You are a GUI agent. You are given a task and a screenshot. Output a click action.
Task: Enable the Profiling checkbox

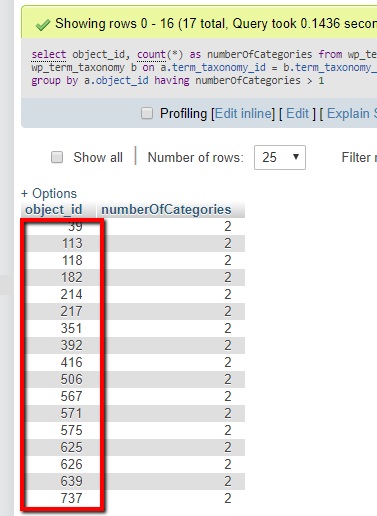[x=147, y=113]
